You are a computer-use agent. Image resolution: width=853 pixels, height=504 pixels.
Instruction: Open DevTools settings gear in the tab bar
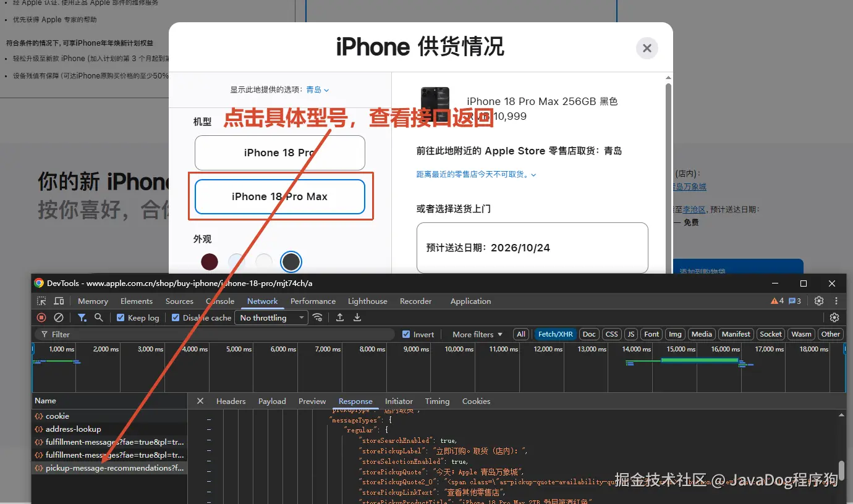pyautogui.click(x=819, y=301)
